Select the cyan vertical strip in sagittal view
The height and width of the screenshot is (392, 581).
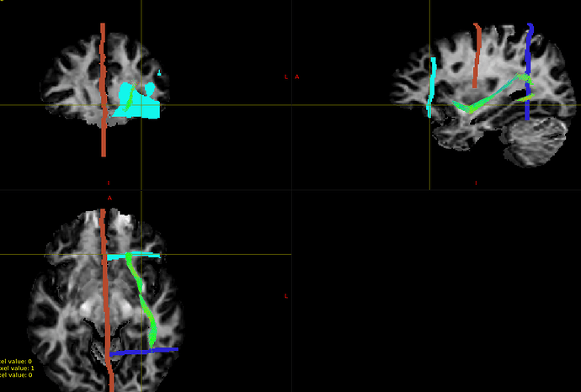(x=432, y=84)
